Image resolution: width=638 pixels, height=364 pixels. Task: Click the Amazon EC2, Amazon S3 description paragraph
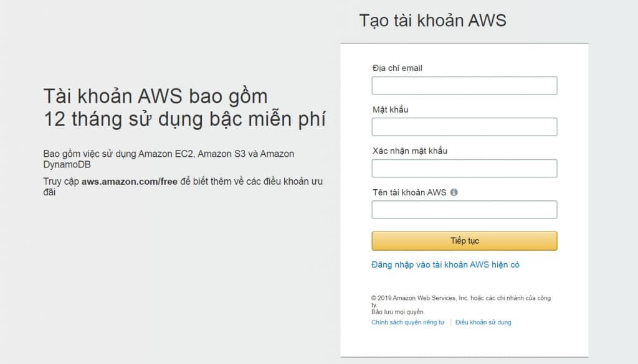pos(168,159)
